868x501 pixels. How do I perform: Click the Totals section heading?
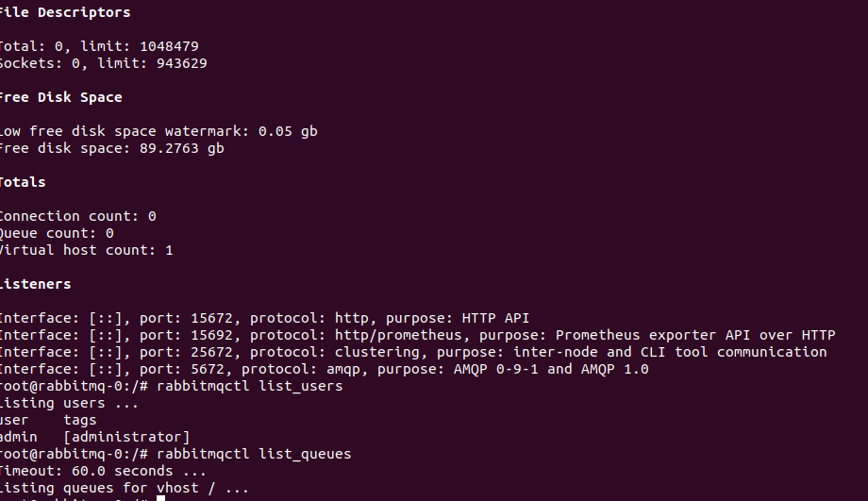pyautogui.click(x=23, y=182)
